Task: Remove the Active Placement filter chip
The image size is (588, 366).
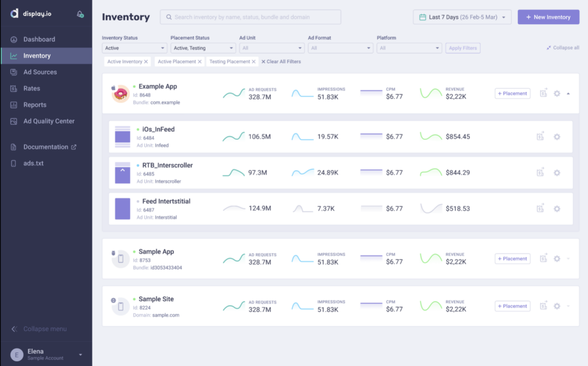Action: (200, 61)
